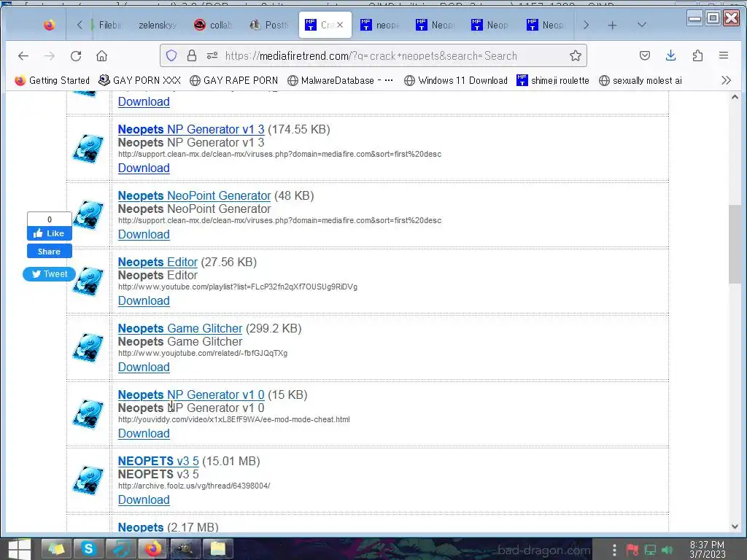This screenshot has width=747, height=560.
Task: Click the Twitter Tweet button
Action: 50,274
